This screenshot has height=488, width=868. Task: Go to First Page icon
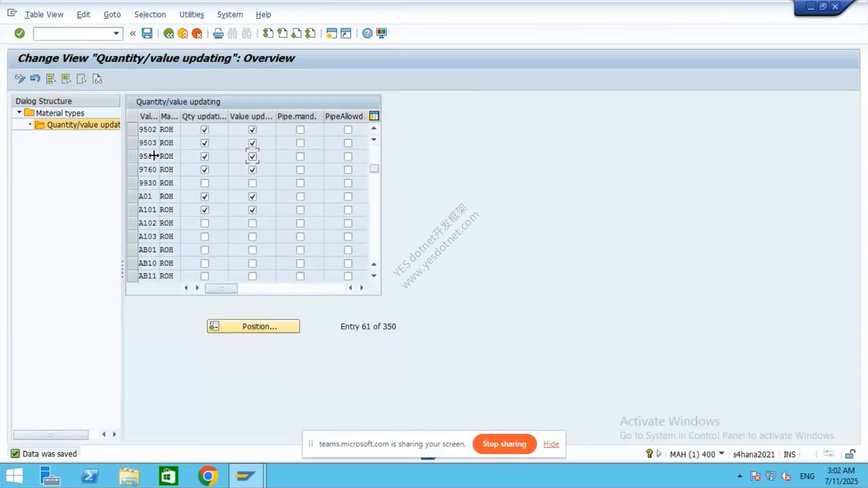click(268, 33)
